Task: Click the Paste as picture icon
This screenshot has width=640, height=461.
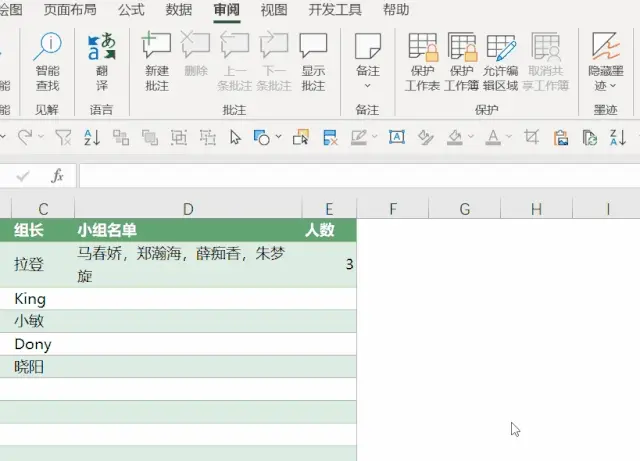Action: tap(561, 138)
